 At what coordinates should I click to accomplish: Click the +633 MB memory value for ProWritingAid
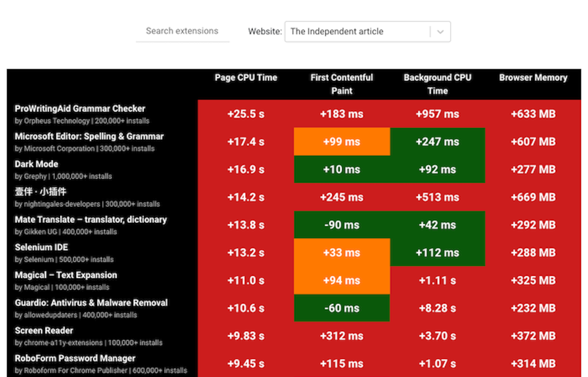pyautogui.click(x=533, y=113)
